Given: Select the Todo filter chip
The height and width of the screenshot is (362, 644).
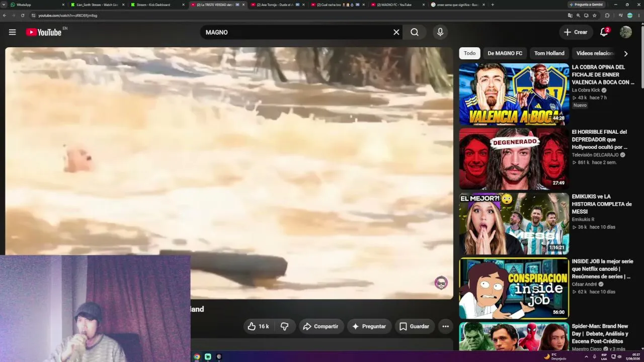Looking at the screenshot, I should point(469,53).
